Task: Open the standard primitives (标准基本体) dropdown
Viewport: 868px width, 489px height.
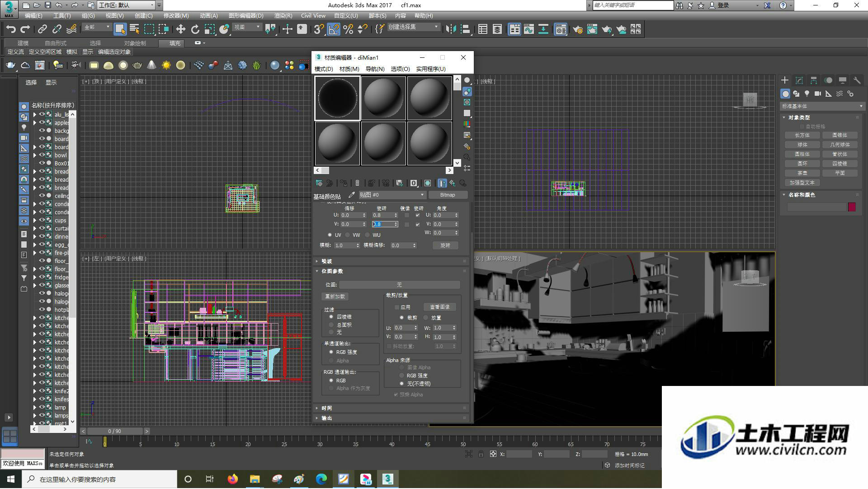Action: [x=822, y=106]
